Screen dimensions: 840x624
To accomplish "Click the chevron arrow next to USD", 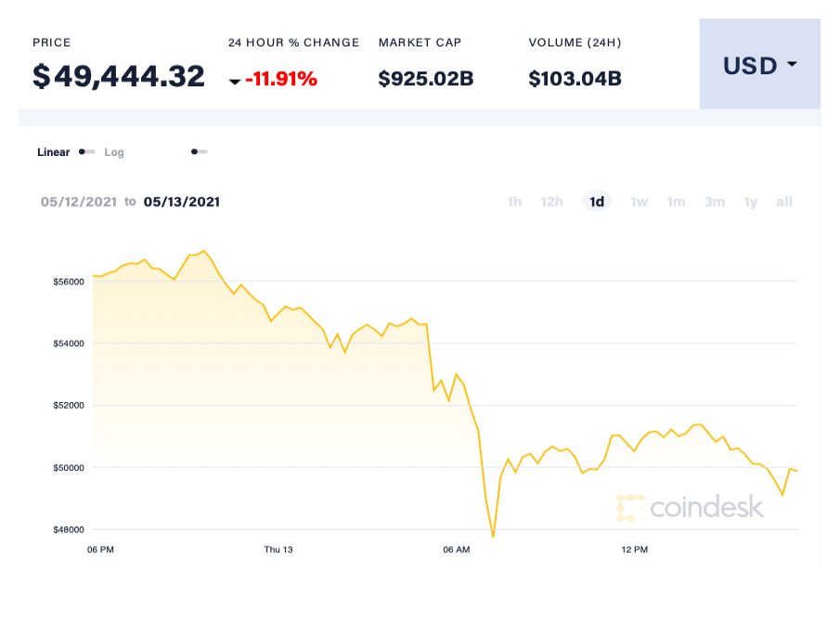I will pos(791,66).
